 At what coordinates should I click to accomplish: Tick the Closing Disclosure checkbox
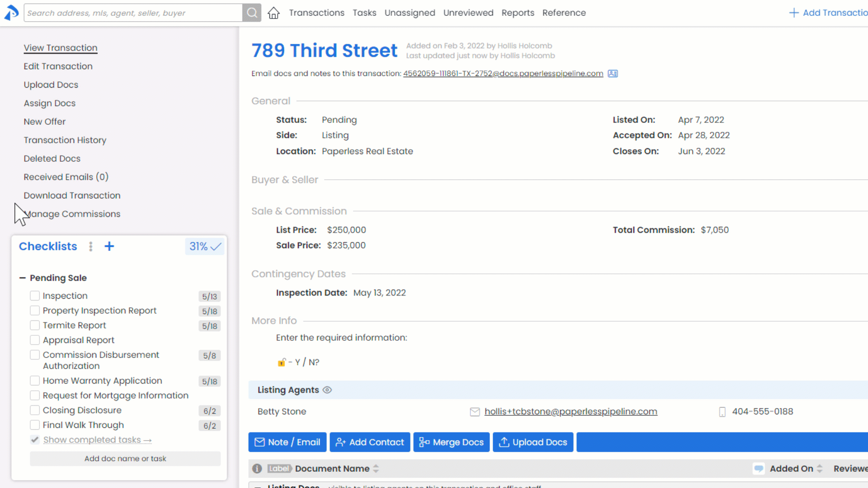tap(35, 410)
